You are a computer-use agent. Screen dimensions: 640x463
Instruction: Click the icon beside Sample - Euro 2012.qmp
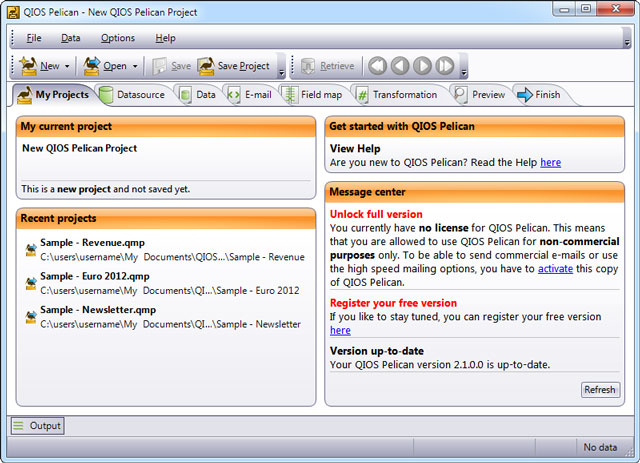pyautogui.click(x=31, y=283)
